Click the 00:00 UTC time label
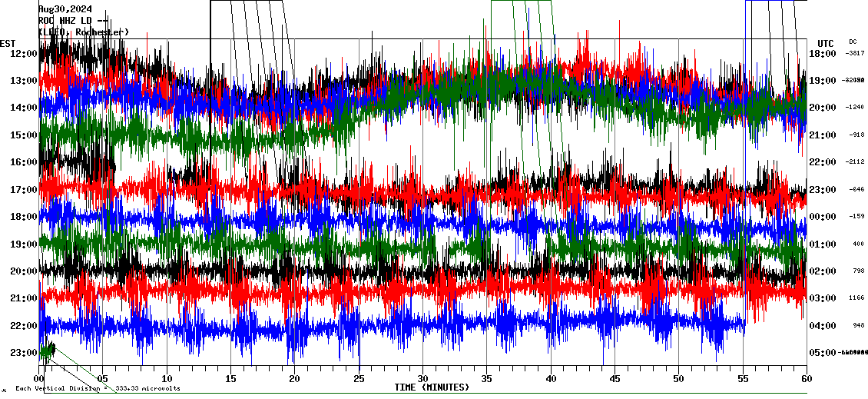The width and height of the screenshot is (868, 399). tap(823, 217)
